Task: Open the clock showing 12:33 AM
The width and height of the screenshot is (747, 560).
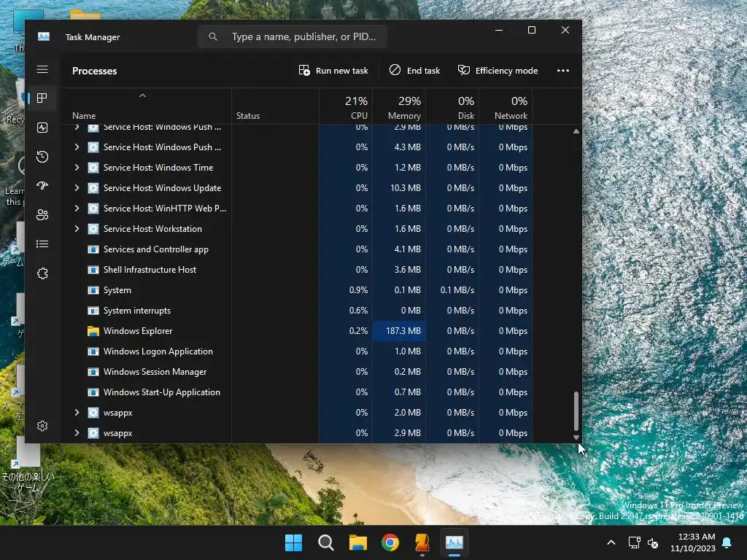Action: [x=693, y=542]
